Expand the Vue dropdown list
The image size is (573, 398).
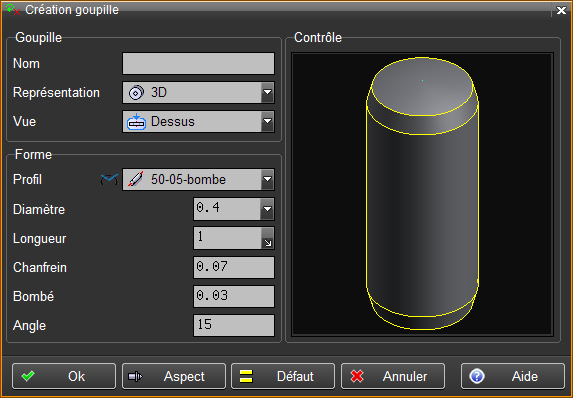pos(267,121)
